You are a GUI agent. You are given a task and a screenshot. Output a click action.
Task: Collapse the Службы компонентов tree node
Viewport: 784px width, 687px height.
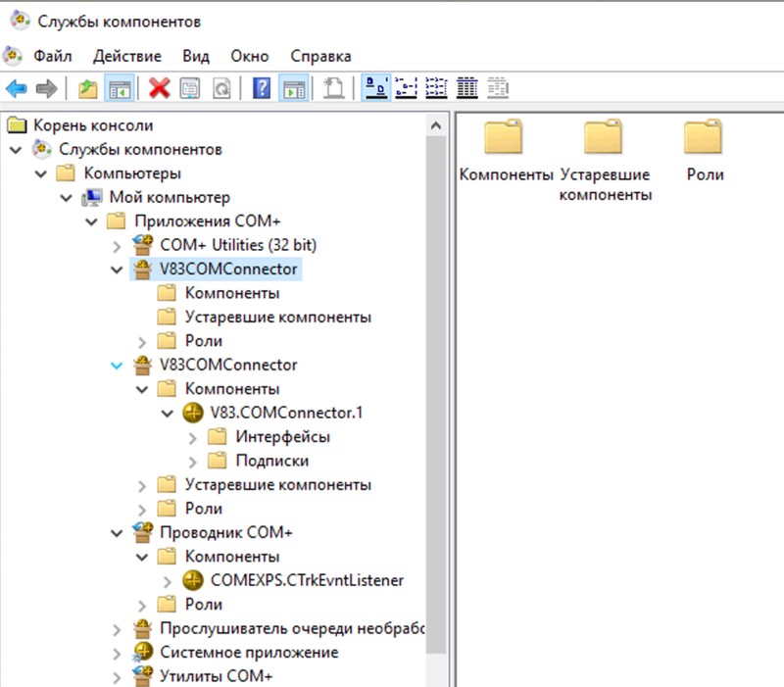(16, 150)
